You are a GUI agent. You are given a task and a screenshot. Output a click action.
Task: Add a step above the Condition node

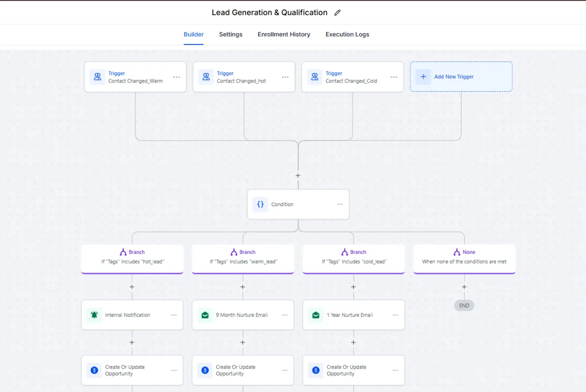298,175
